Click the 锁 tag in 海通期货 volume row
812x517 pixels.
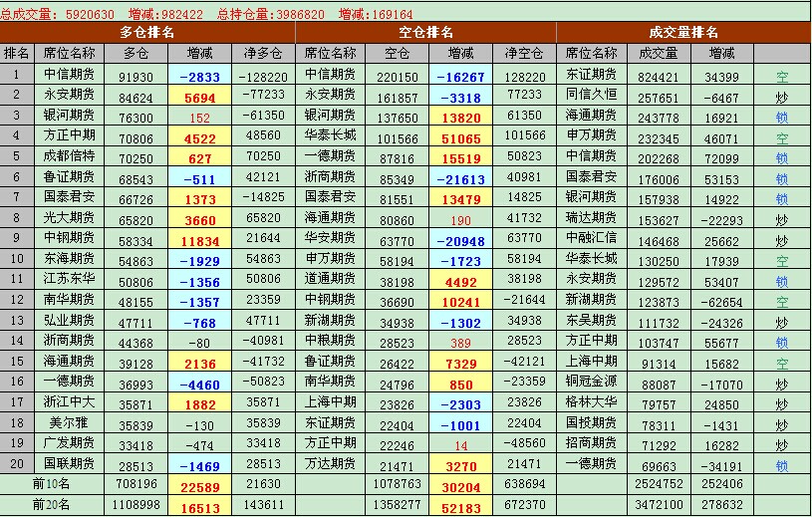[782, 118]
